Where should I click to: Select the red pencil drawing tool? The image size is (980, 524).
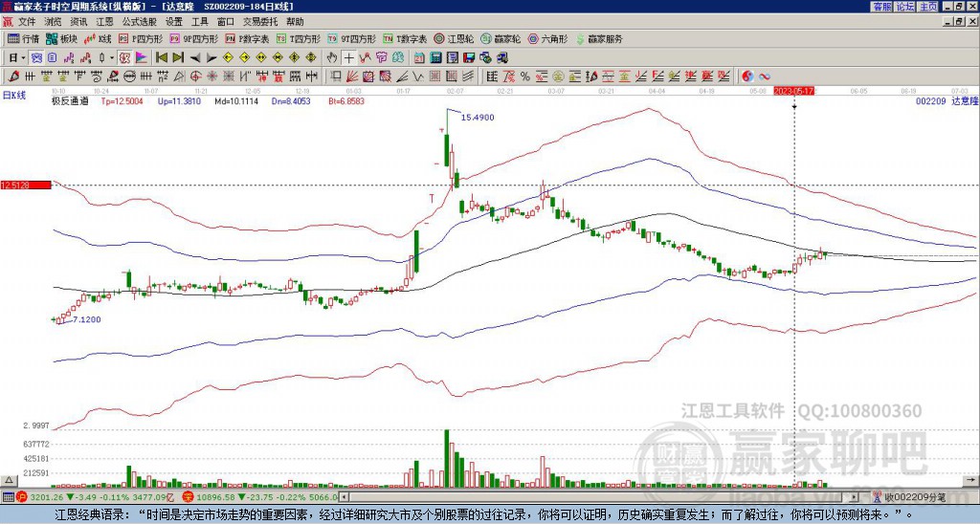coord(13,76)
